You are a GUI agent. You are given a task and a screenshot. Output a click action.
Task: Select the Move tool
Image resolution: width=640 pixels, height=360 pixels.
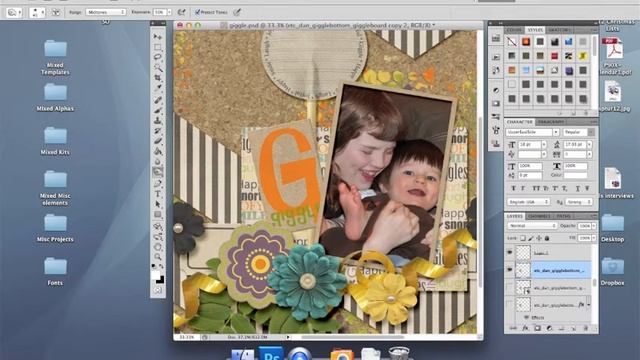click(158, 37)
